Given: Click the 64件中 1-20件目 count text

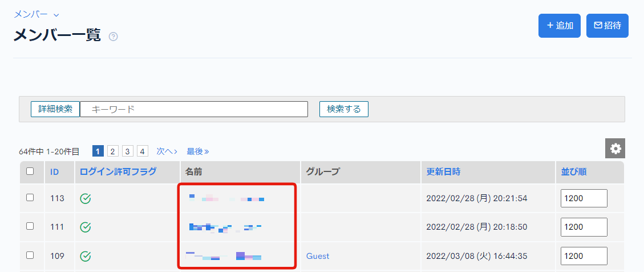Looking at the screenshot, I should click(x=49, y=152).
